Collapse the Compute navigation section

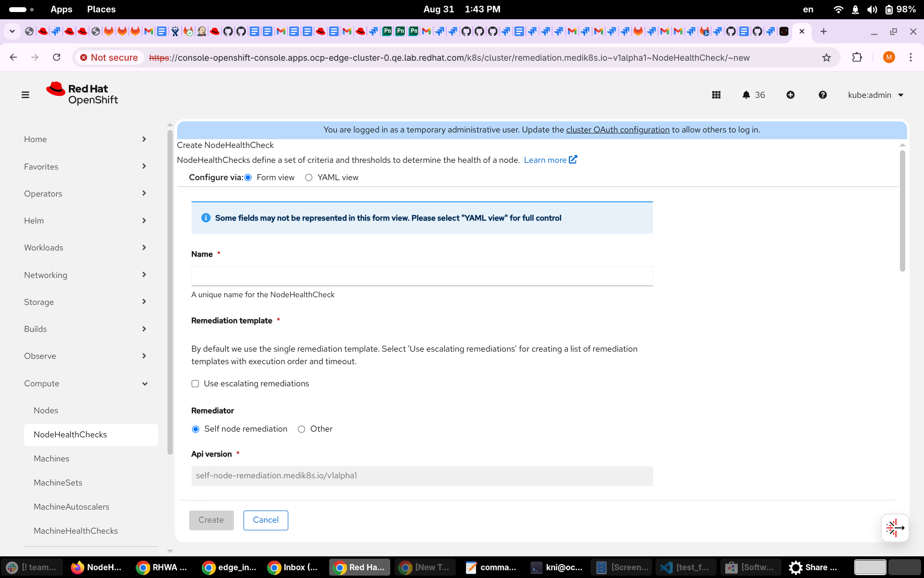click(x=85, y=383)
